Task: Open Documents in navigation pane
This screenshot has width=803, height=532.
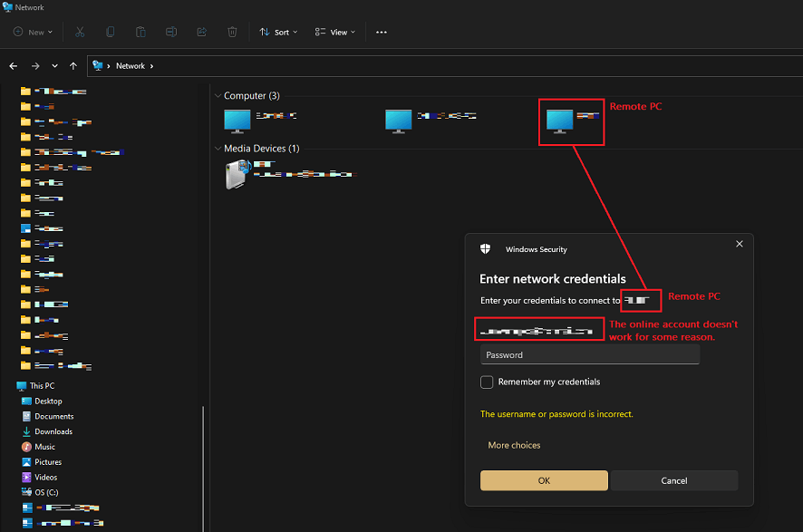Action: 48,416
